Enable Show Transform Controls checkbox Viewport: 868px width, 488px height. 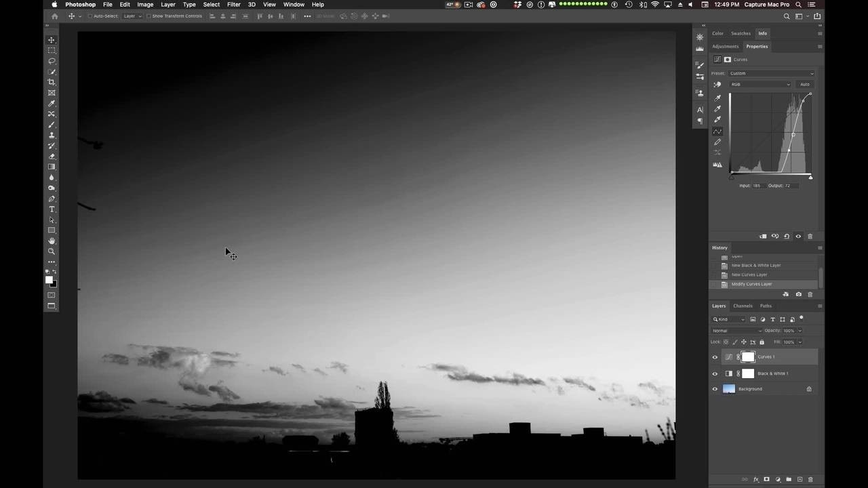tap(149, 16)
